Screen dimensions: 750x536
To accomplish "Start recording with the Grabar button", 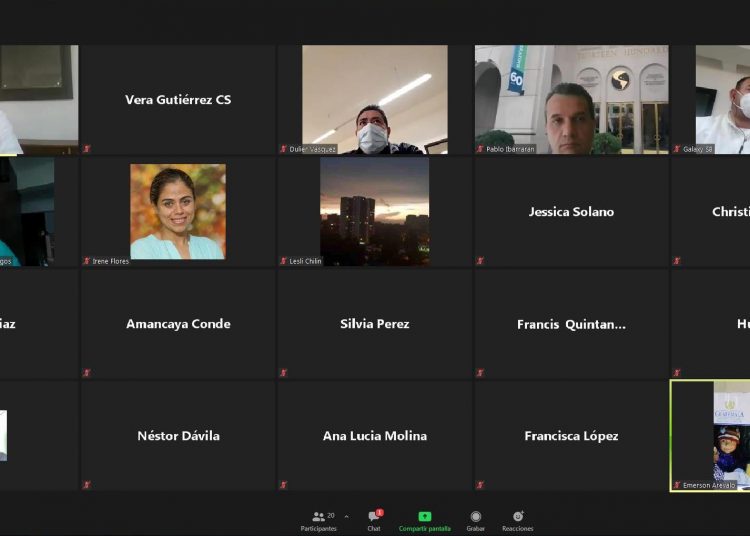I will pyautogui.click(x=475, y=519).
